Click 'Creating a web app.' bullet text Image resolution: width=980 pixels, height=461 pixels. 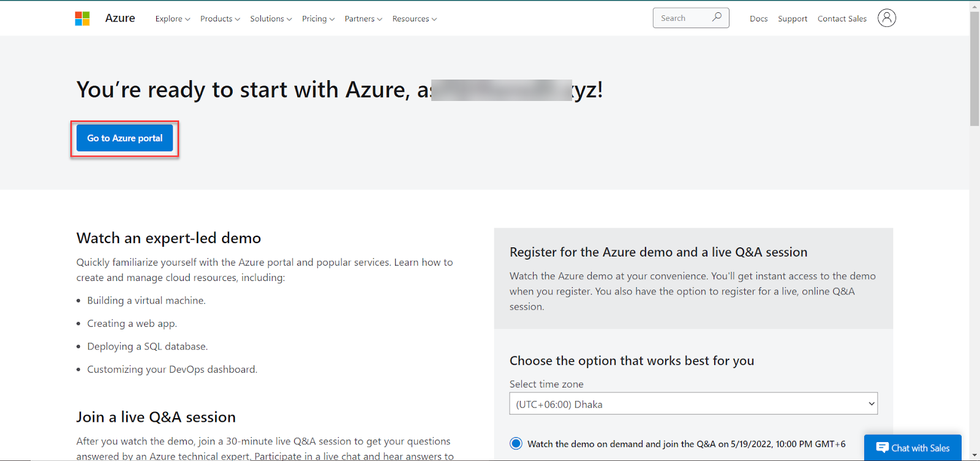pyautogui.click(x=132, y=323)
